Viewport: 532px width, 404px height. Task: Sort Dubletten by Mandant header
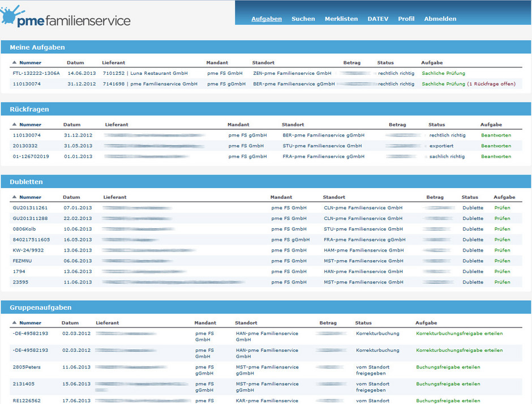pyautogui.click(x=281, y=197)
